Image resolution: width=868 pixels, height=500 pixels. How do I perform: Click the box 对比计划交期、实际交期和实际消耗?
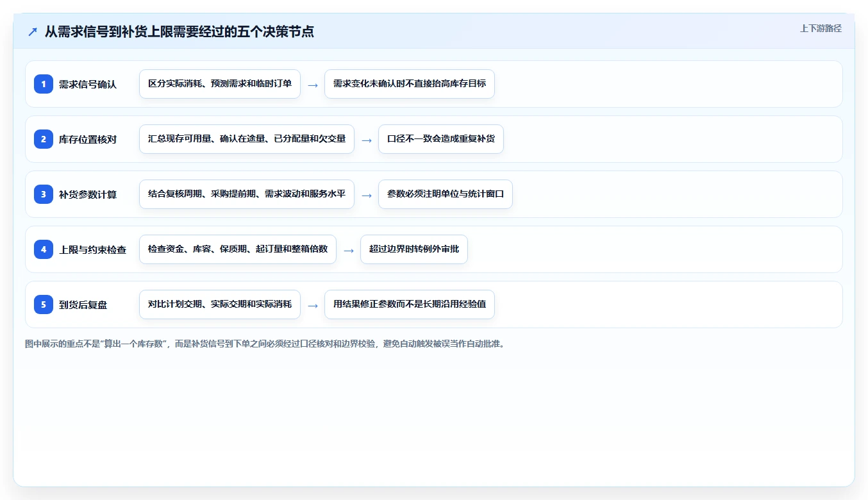point(220,304)
